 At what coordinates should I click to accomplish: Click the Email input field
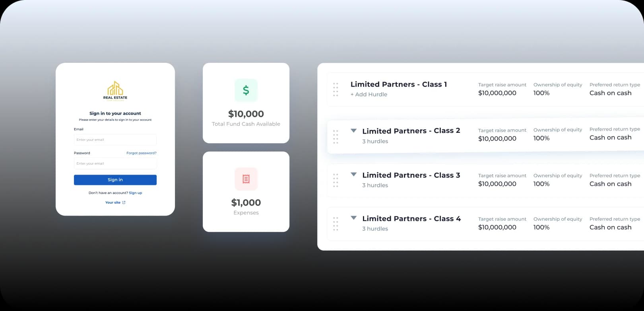click(x=115, y=140)
